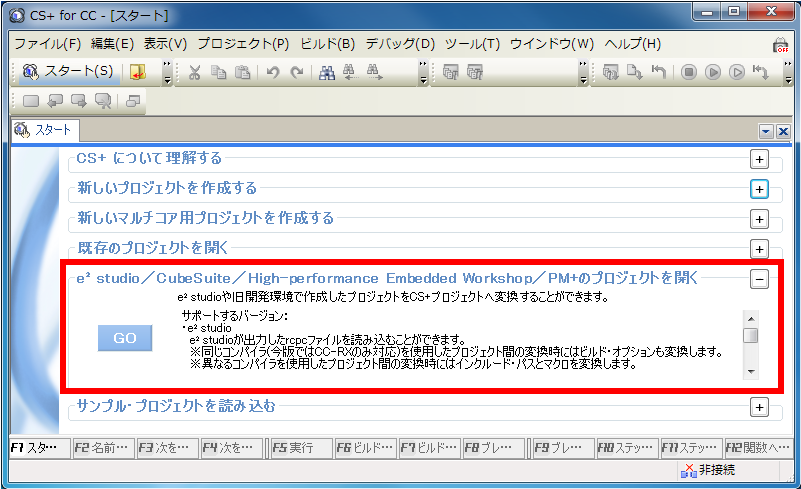The width and height of the screenshot is (801, 489).
Task: Click the first build icon in build toolbar
Action: pyautogui.click(x=451, y=73)
